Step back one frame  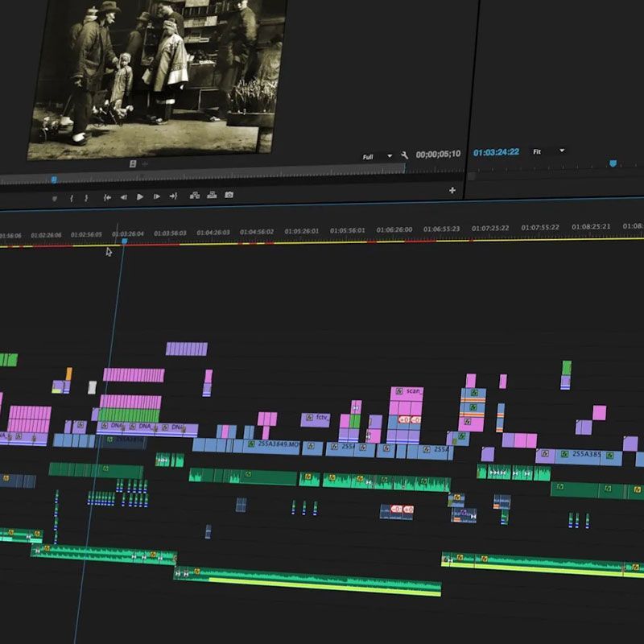click(124, 197)
